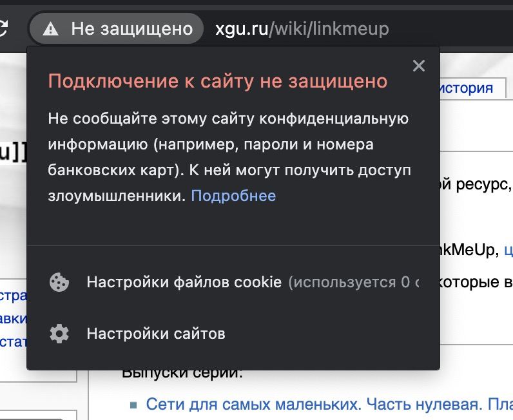The width and height of the screenshot is (513, 420).
Task: Click the "Не защищено" security chip
Action: [117, 28]
